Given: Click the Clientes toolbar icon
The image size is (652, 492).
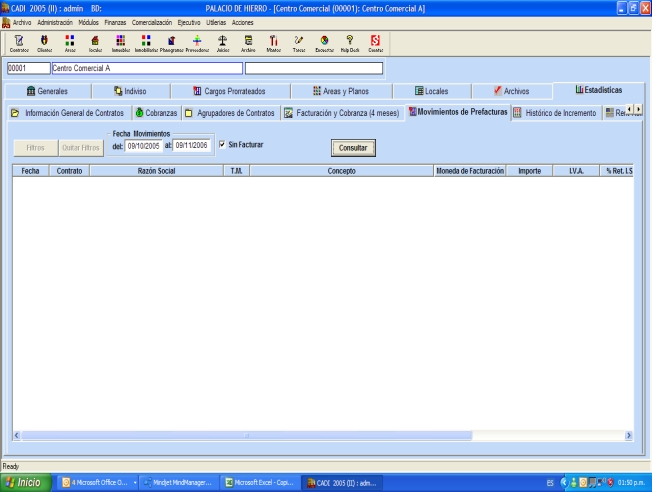Looking at the screenshot, I should (x=44, y=41).
